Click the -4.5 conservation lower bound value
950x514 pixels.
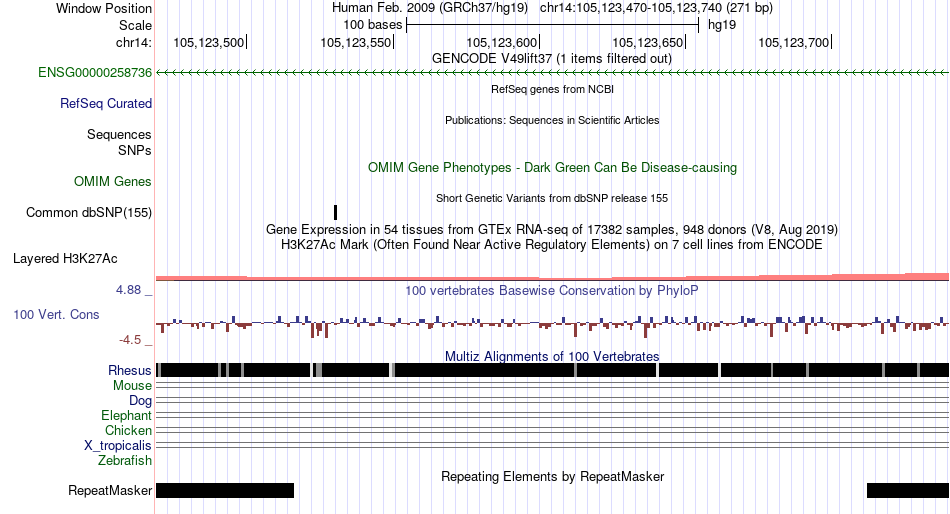point(130,340)
